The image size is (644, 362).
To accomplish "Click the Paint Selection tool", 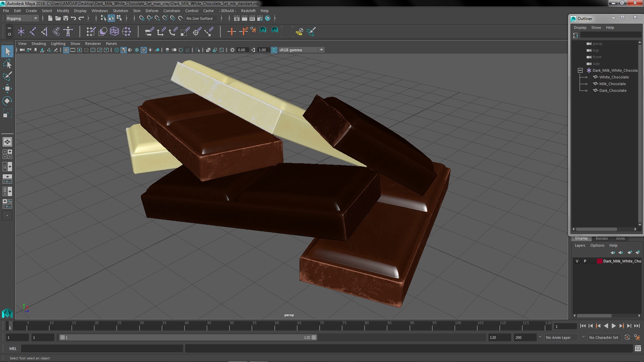I will (7, 76).
